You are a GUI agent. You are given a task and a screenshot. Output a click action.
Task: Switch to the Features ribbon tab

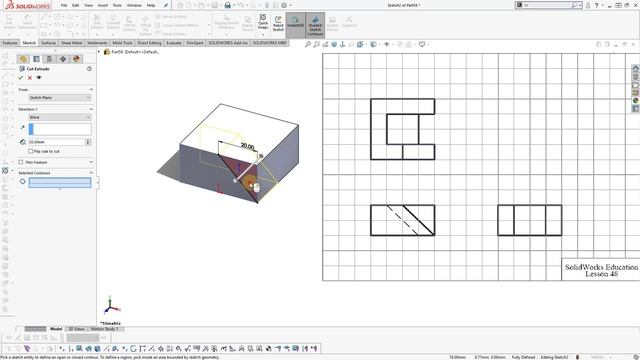[10, 43]
